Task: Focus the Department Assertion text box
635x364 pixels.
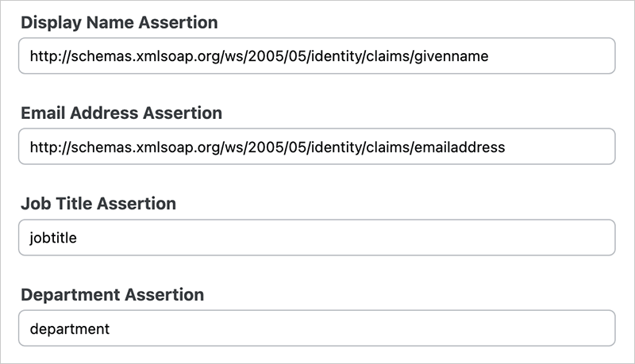Action: pos(317,328)
